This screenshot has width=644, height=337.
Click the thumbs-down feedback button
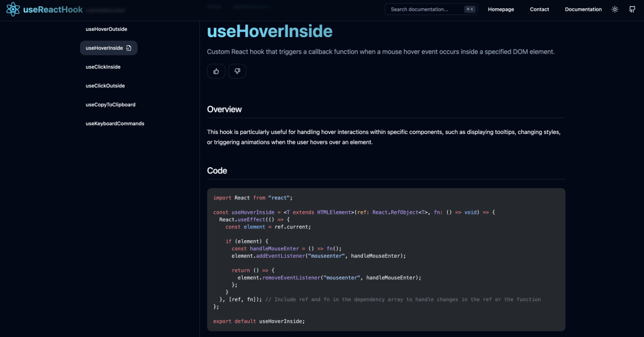click(237, 71)
